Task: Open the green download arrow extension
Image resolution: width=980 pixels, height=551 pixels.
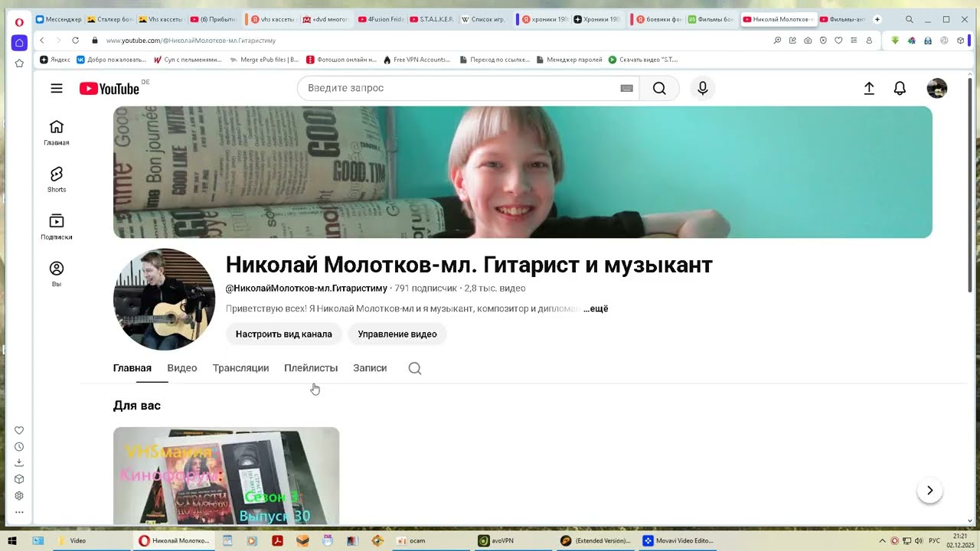Action: click(x=895, y=40)
